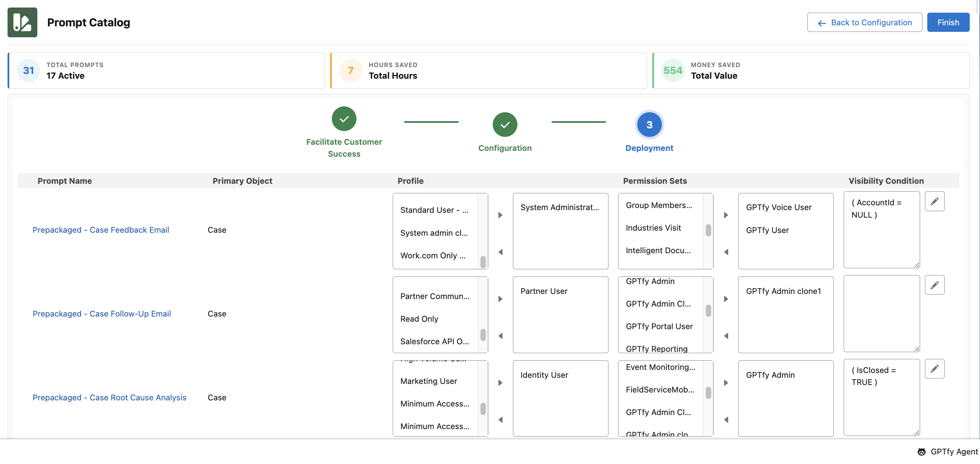Screen dimensions: 980x464
Task: Open the GPTfy Agent icon
Action: coord(921,452)
